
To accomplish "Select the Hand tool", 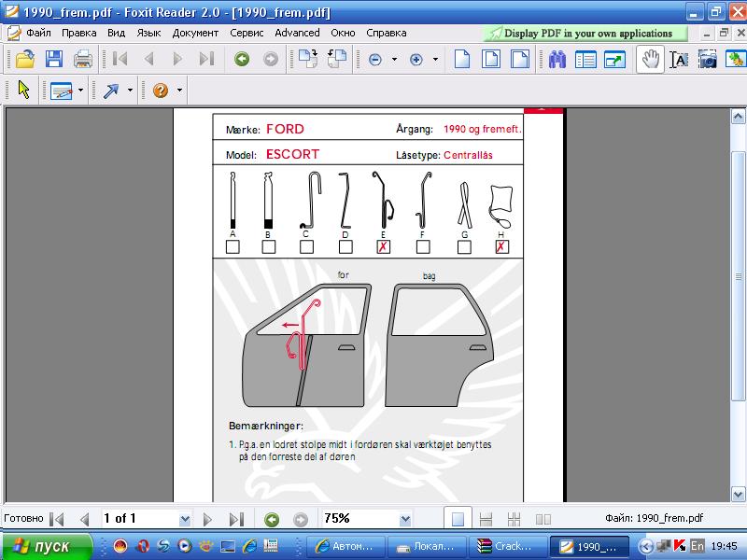I will click(651, 60).
